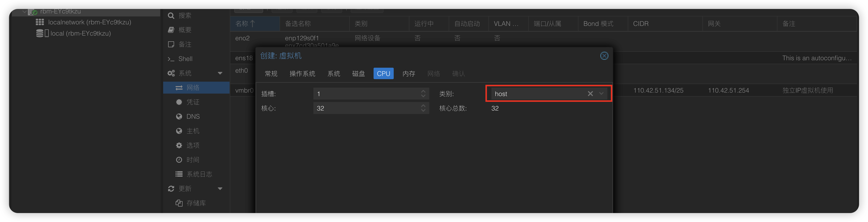868x222 pixels.
Task: Click the DNS globe icon
Action: point(179,116)
